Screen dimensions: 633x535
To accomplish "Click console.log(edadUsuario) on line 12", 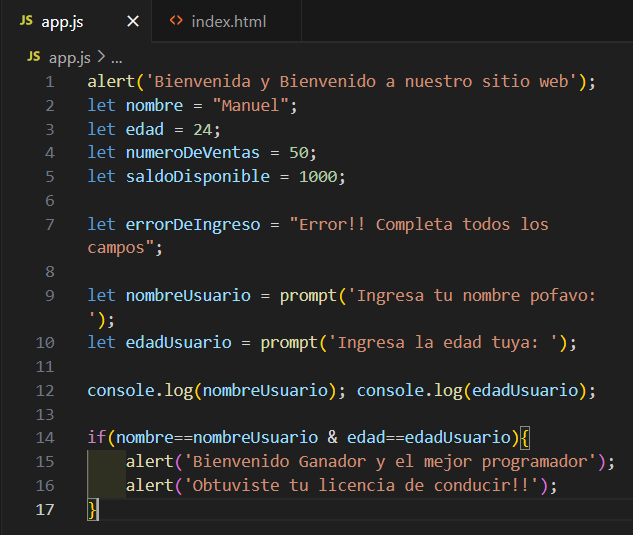I will click(472, 391).
